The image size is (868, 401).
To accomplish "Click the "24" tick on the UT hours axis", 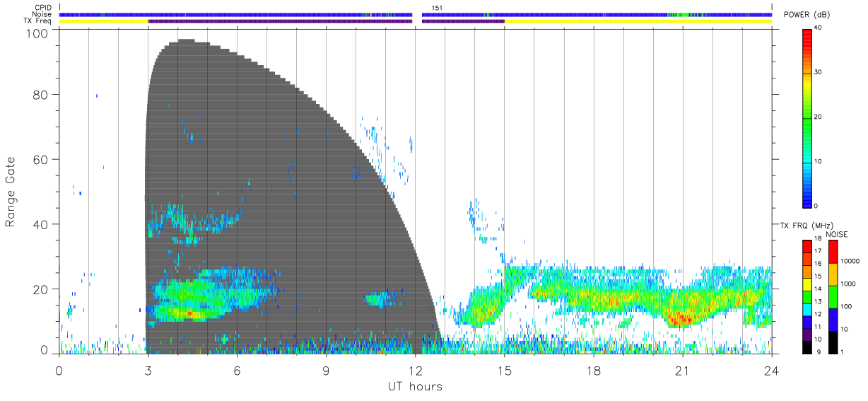I will point(772,371).
